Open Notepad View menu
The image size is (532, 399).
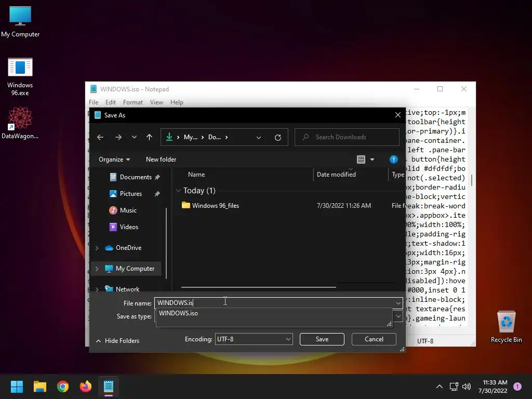[156, 102]
